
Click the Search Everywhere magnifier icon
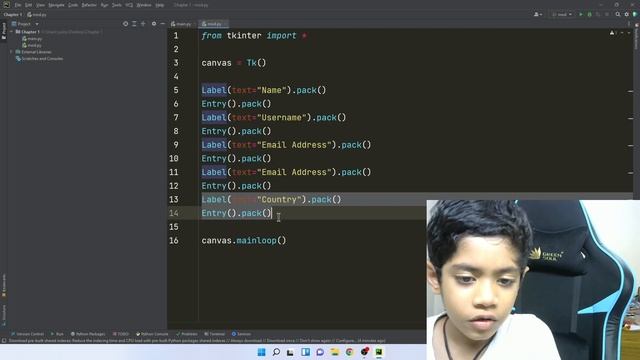click(618, 15)
